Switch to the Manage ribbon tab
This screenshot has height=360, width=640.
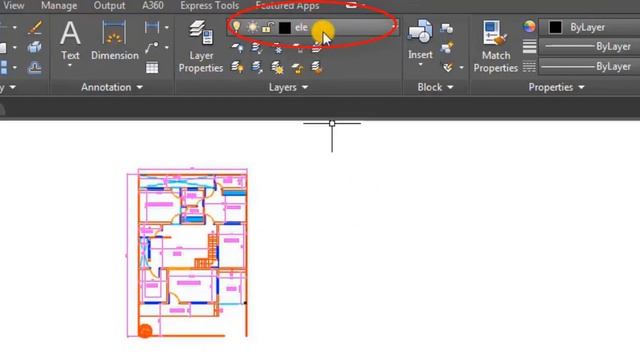(59, 6)
